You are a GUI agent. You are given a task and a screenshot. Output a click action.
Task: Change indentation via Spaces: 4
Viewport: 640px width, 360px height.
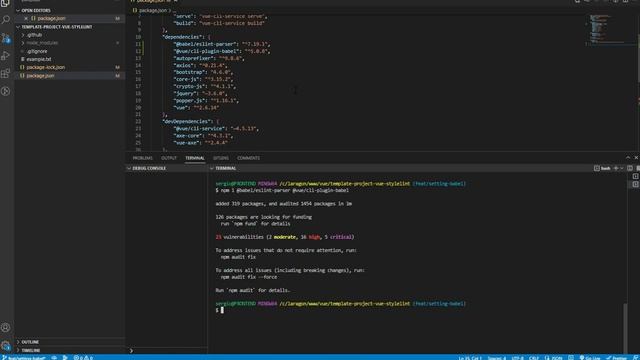click(x=497, y=358)
